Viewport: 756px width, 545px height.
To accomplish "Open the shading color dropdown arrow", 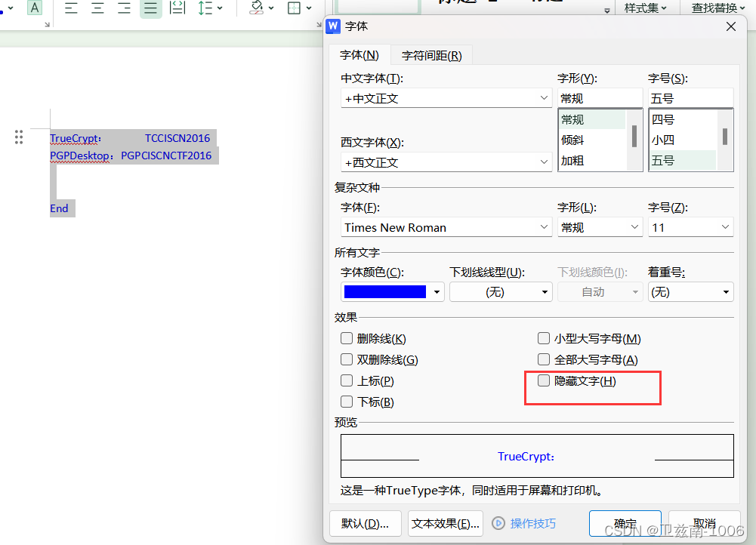I will pyautogui.click(x=271, y=8).
